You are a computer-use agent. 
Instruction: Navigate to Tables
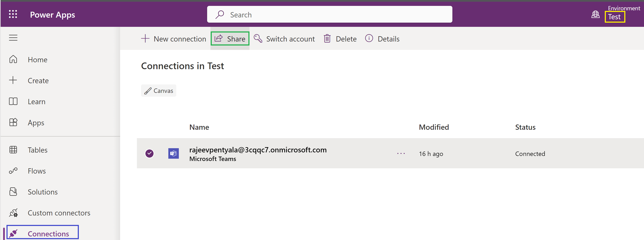pos(38,150)
